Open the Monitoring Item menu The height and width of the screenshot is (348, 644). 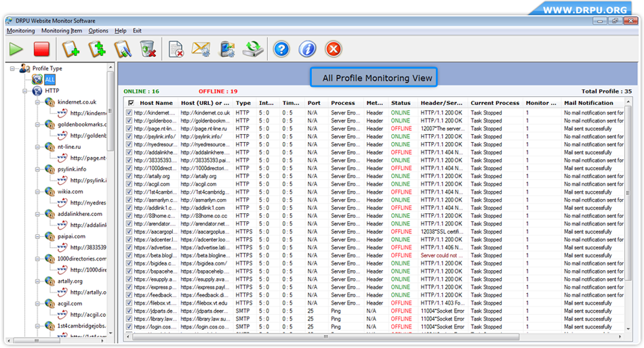tap(62, 30)
